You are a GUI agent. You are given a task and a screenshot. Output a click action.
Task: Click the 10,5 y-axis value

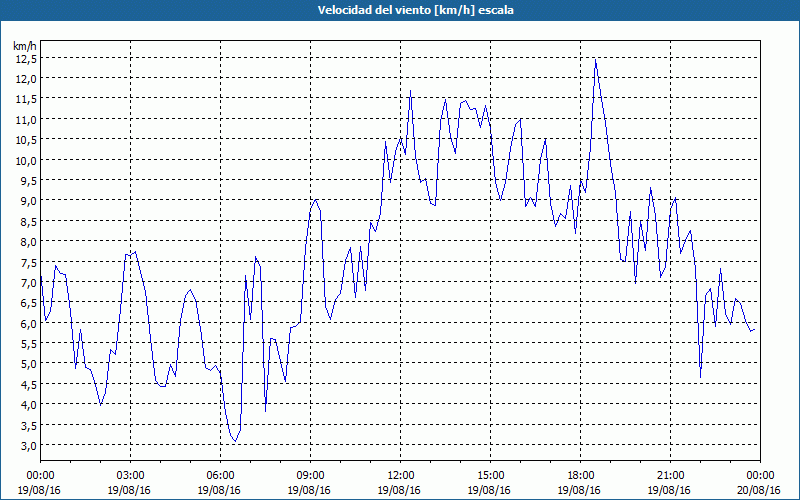click(27, 140)
